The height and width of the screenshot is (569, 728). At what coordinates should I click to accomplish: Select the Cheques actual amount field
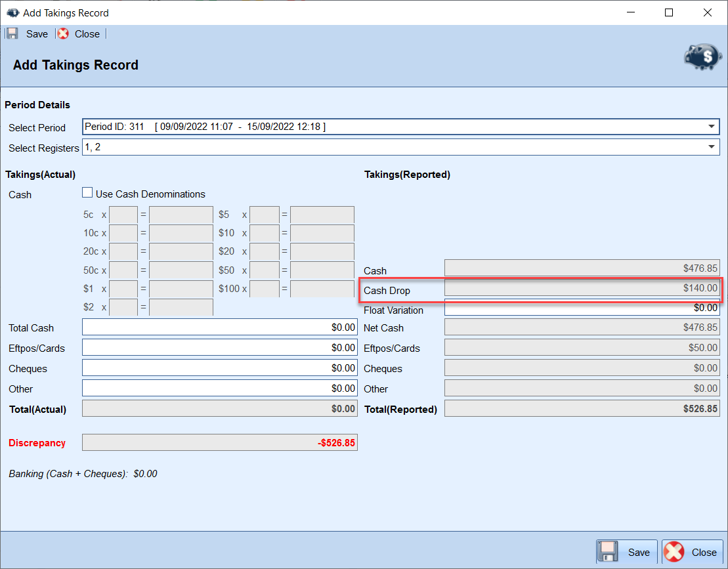(x=219, y=368)
